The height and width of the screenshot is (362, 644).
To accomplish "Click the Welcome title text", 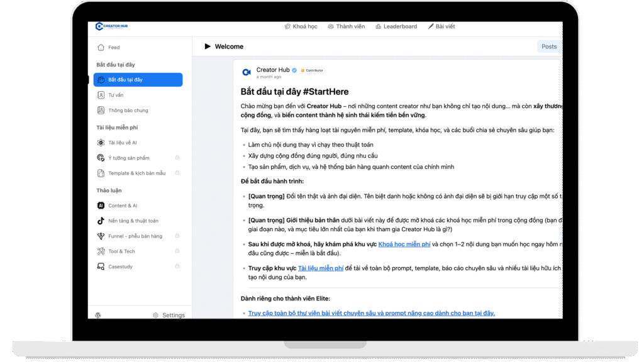I will tap(229, 47).
